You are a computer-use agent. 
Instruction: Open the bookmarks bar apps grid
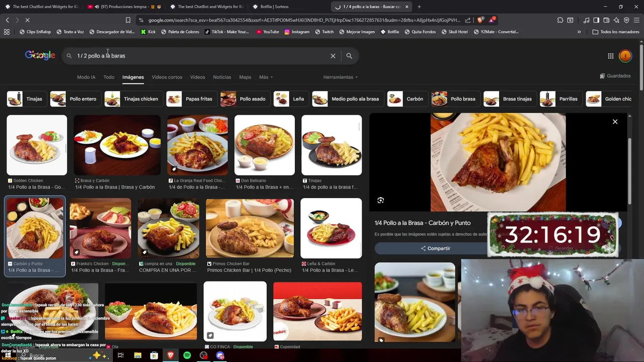(x=7, y=32)
